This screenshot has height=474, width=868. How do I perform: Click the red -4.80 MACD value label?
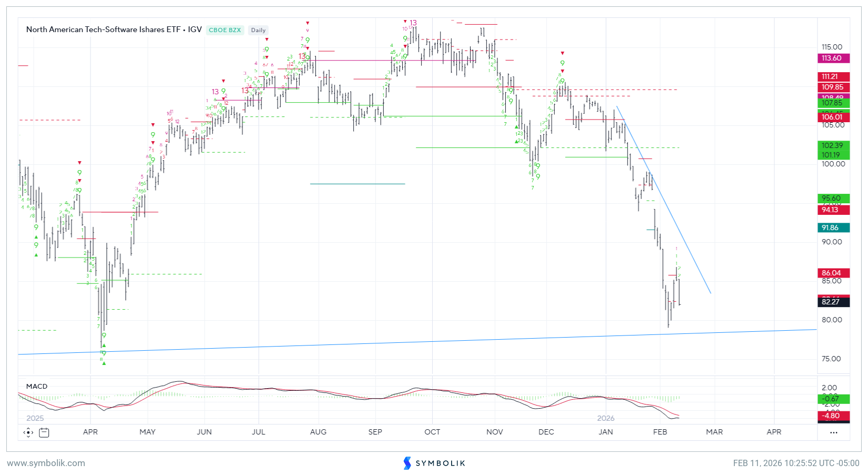[834, 416]
